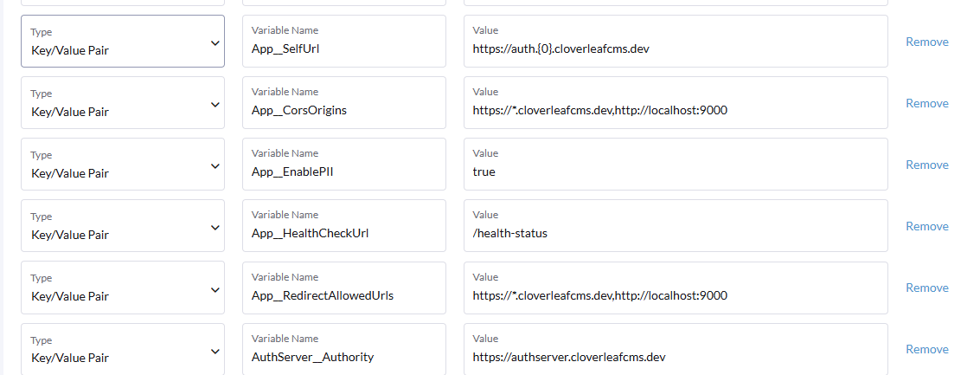
Task: Remove the App__CorsOrigins variable
Action: click(x=927, y=103)
